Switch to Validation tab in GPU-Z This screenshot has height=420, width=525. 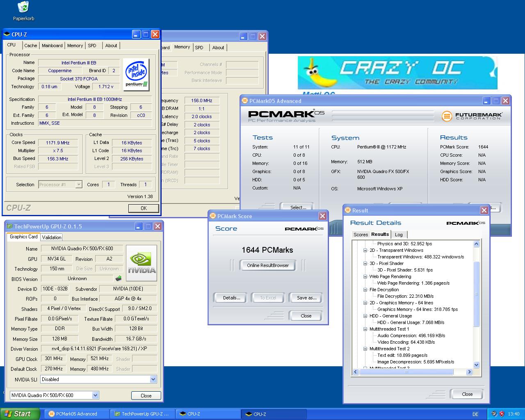(x=52, y=237)
